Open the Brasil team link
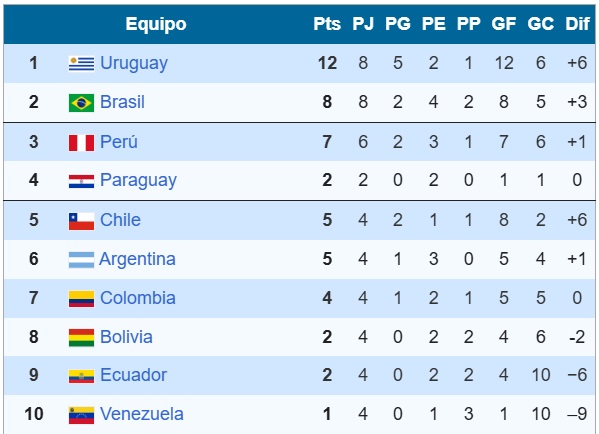The image size is (599, 434). (x=122, y=102)
